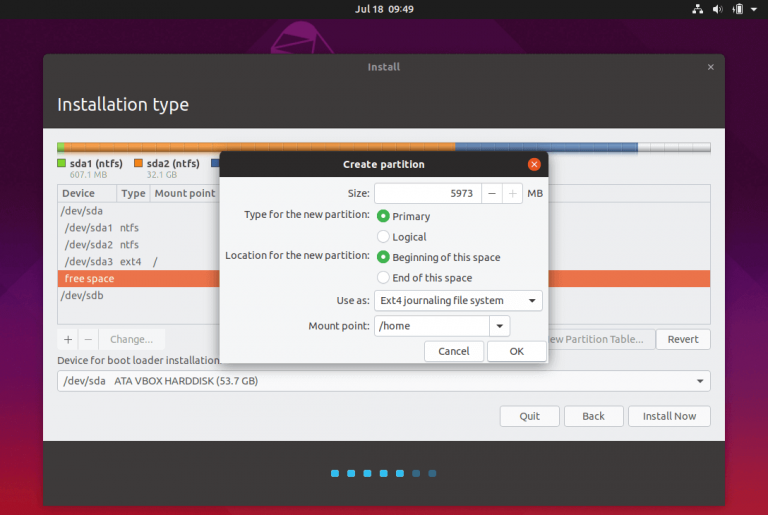Click the plus button to increase partition size
This screenshot has height=515, width=768.
pos(512,194)
